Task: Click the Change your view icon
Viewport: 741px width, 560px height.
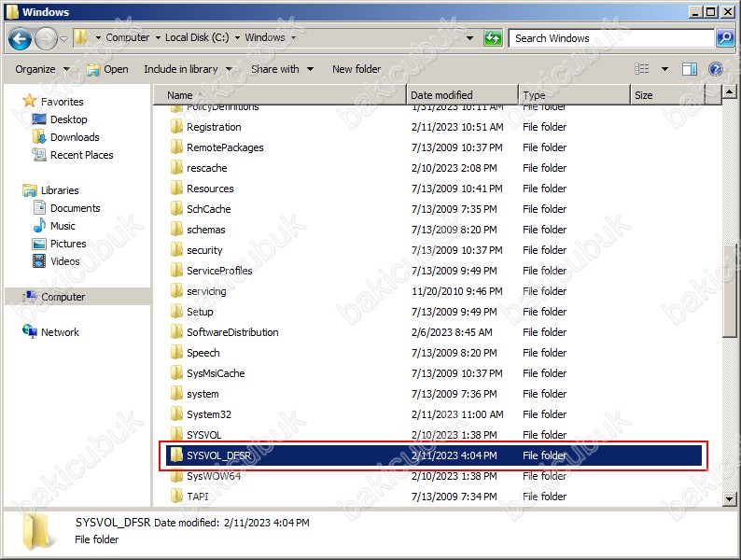Action: click(641, 69)
